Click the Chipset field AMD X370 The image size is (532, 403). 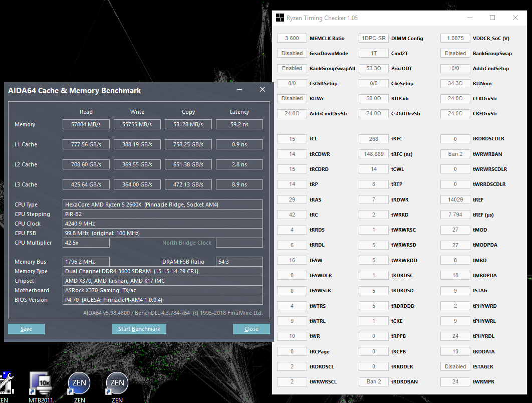(162, 280)
